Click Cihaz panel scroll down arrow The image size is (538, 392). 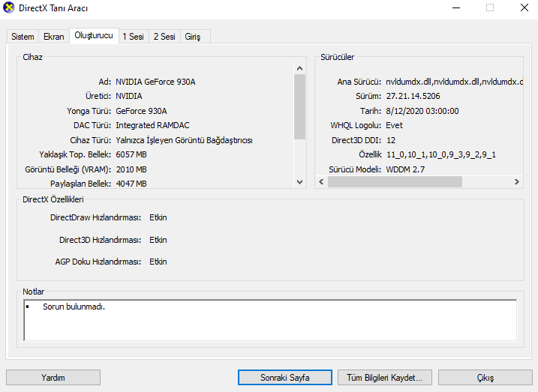tap(299, 182)
